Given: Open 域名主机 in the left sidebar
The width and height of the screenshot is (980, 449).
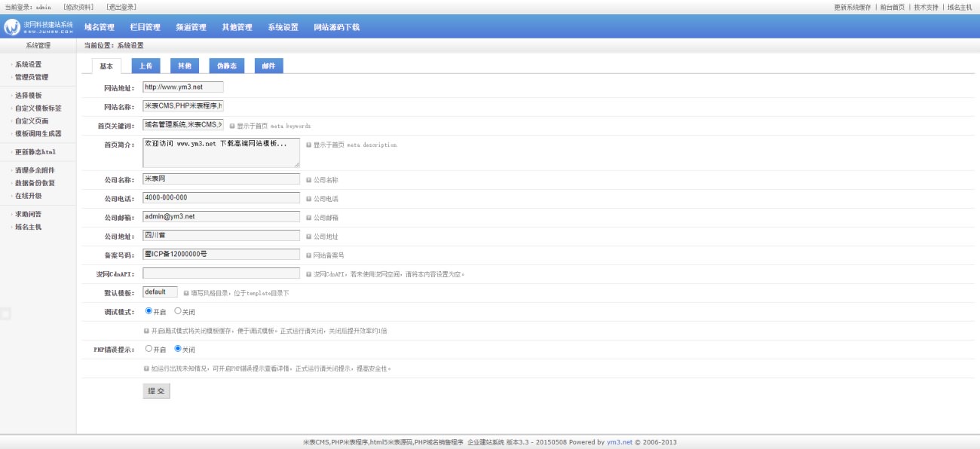Looking at the screenshot, I should pos(29,227).
